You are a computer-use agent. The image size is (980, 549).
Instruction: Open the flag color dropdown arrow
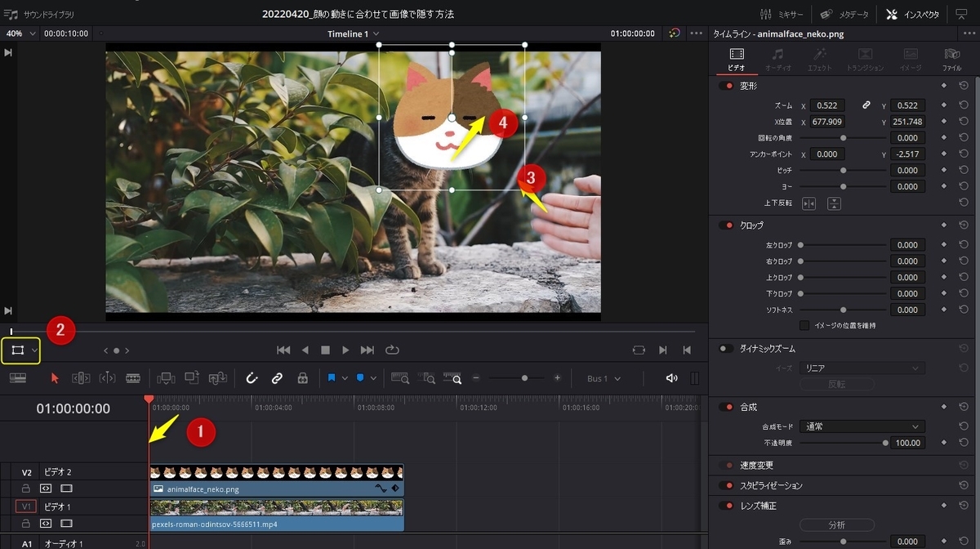point(345,378)
